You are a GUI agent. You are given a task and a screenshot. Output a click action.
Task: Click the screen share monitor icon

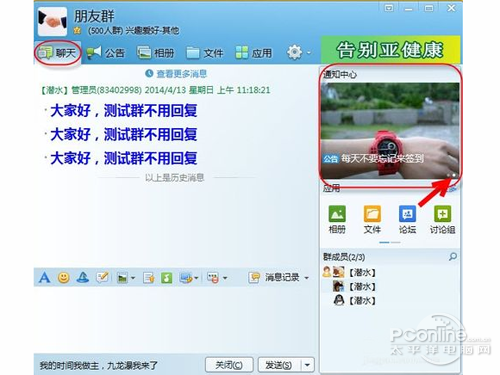pyautogui.click(x=186, y=277)
